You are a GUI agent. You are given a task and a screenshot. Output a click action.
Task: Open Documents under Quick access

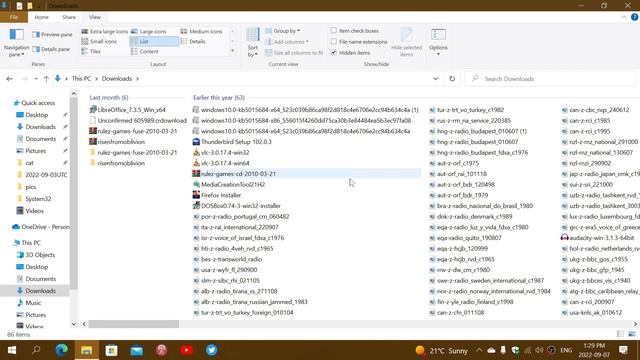40,139
